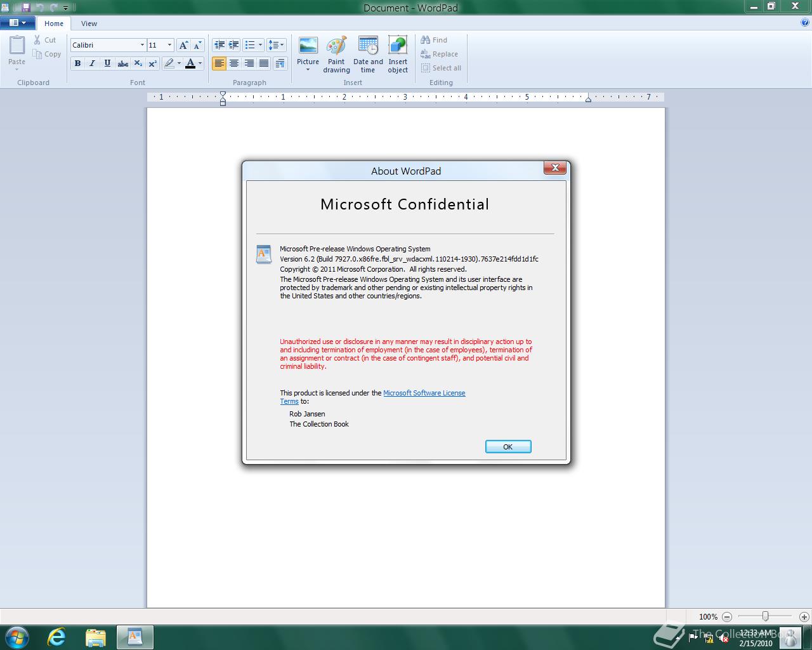Open the font size 11 dropdown
Screen dimensions: 812x650
click(x=169, y=45)
